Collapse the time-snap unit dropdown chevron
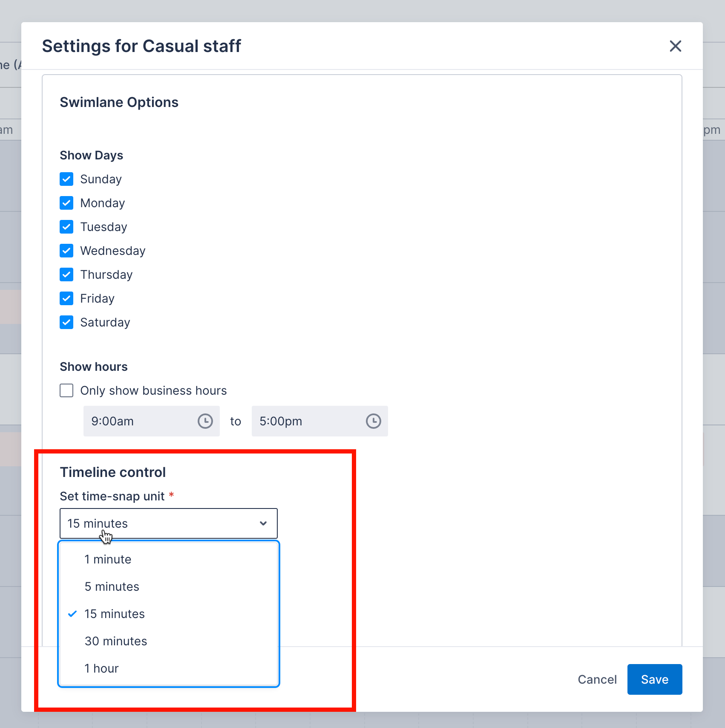 [262, 523]
